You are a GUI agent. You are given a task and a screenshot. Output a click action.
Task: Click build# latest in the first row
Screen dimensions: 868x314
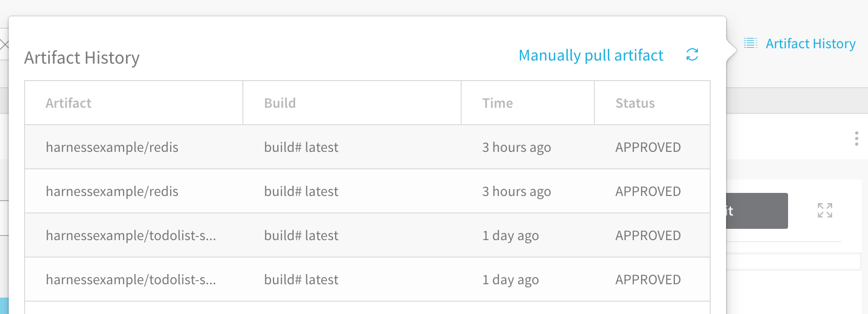301,147
